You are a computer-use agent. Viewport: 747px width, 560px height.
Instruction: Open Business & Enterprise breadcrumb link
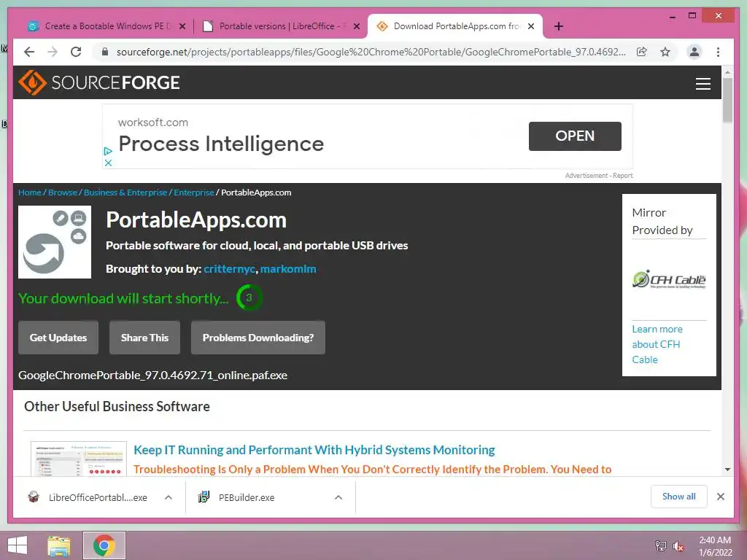click(x=125, y=192)
